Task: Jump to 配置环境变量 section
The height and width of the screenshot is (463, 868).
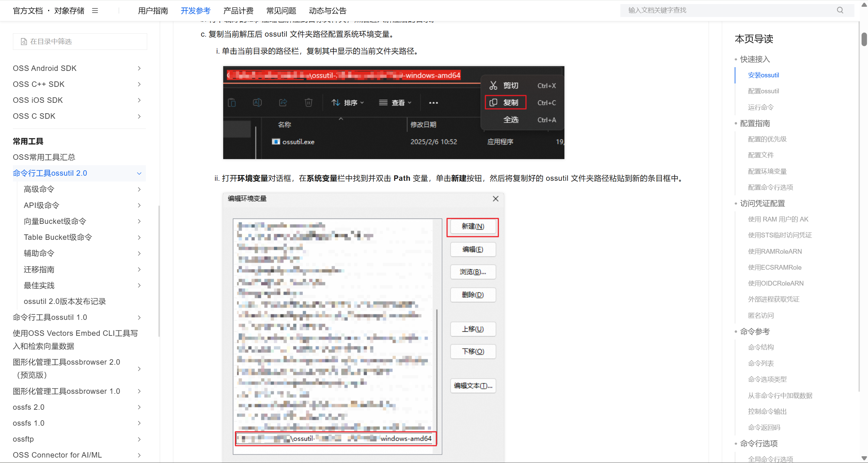Action: 767,171
